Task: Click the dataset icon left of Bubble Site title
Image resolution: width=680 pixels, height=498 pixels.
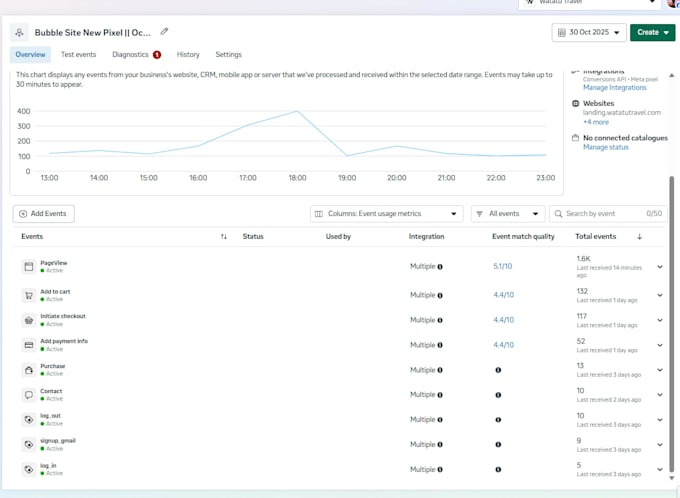Action: (19, 33)
